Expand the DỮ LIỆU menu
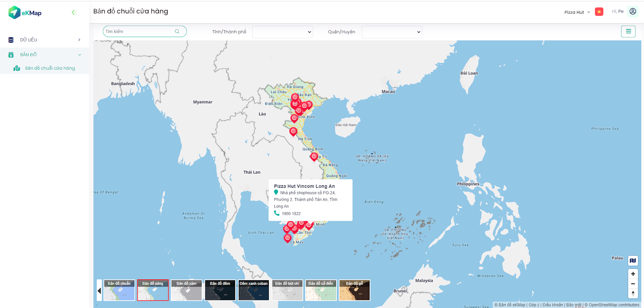 pyautogui.click(x=79, y=40)
